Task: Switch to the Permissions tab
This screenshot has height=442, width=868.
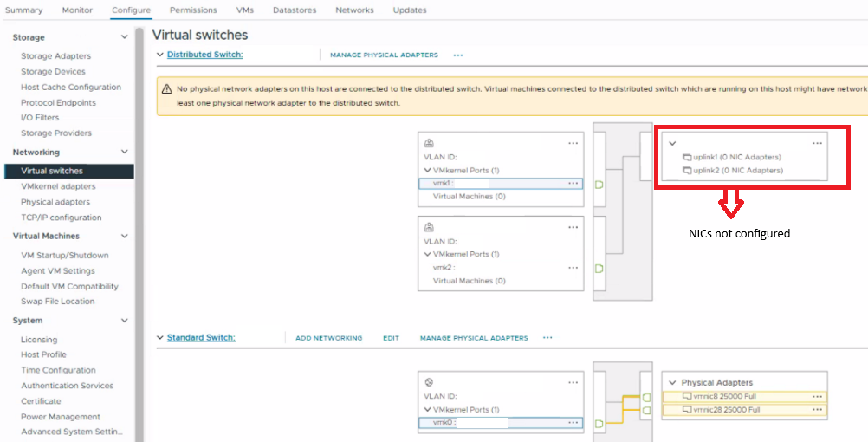Action: point(193,10)
